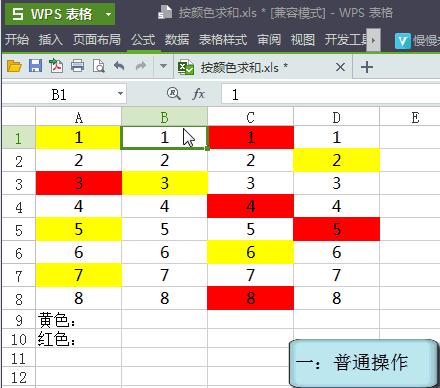Image resolution: width=440 pixels, height=388 pixels.
Task: Switch to the 数据 tab
Action: tap(177, 40)
